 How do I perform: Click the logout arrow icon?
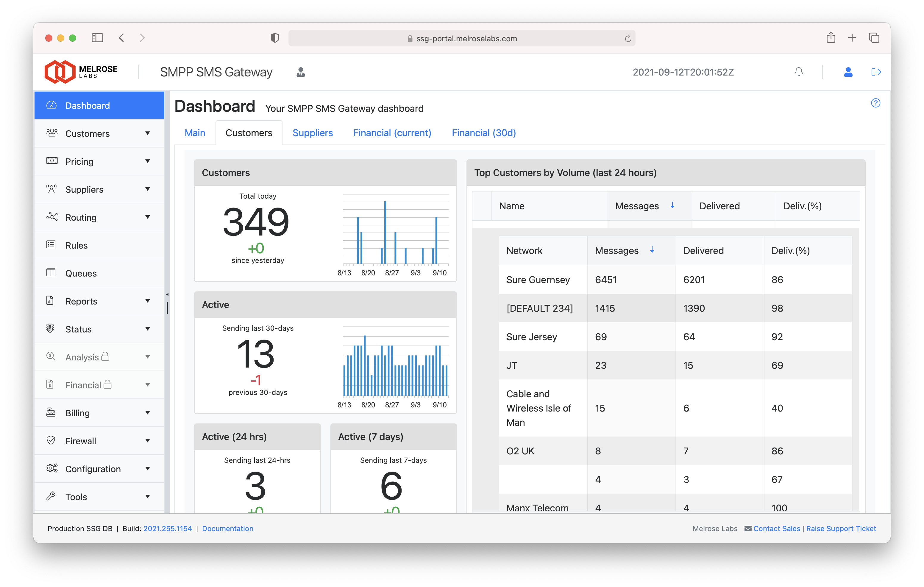click(x=876, y=72)
